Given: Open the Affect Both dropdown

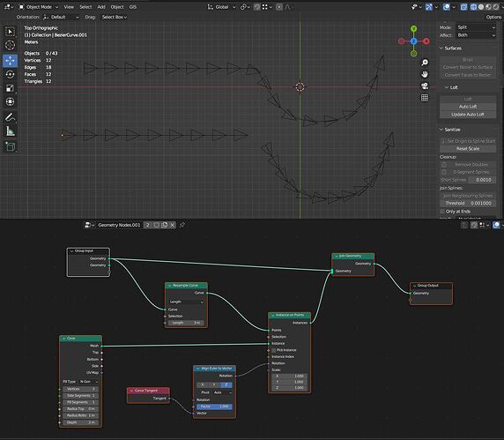Looking at the screenshot, I should tap(476, 35).
